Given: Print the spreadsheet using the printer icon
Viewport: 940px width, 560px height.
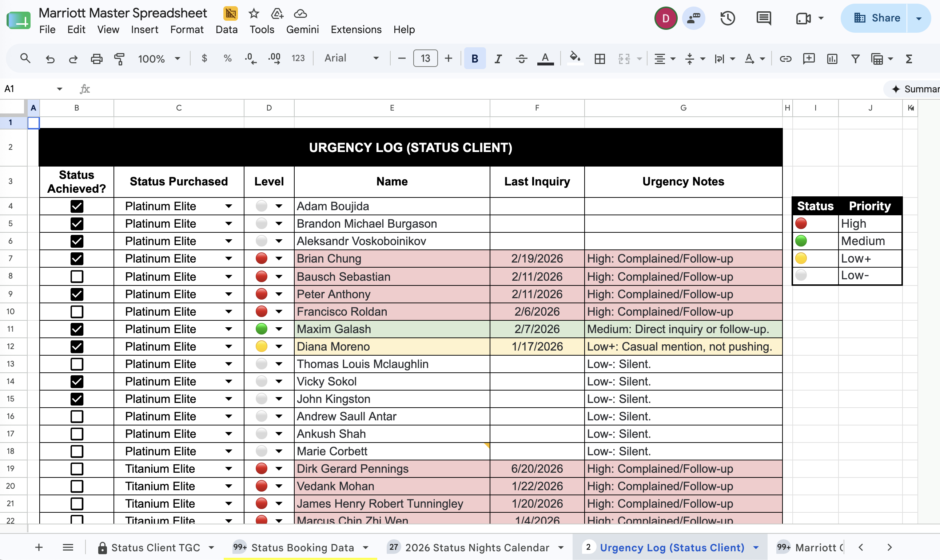Looking at the screenshot, I should point(97,59).
